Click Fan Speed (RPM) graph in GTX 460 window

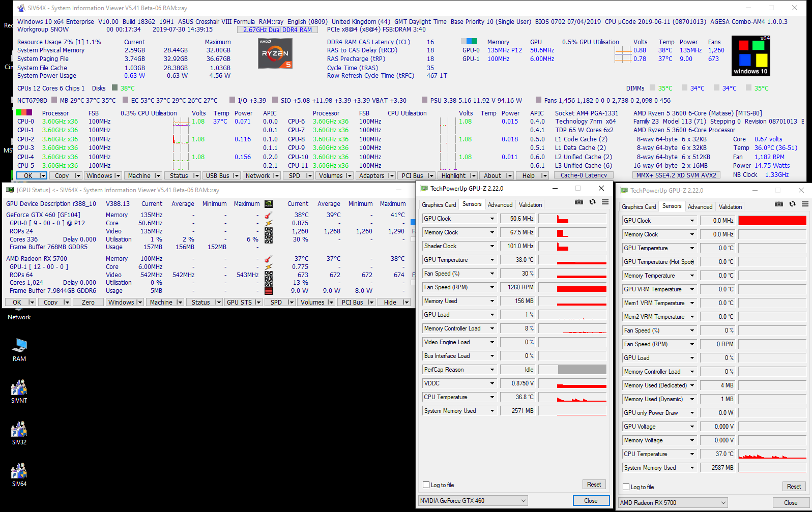point(572,287)
